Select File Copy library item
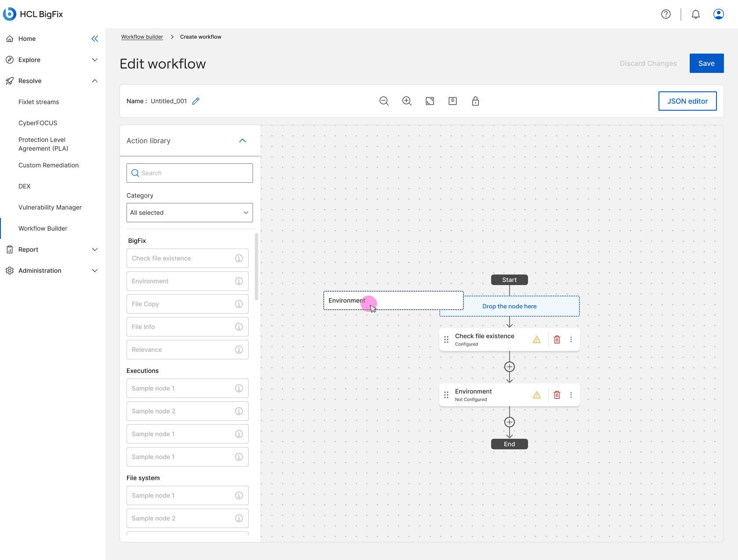 click(x=188, y=304)
